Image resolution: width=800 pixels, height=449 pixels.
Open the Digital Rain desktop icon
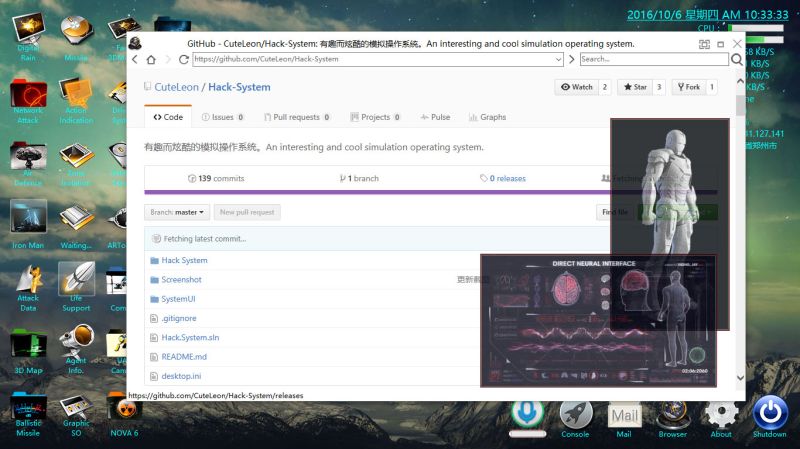(29, 36)
